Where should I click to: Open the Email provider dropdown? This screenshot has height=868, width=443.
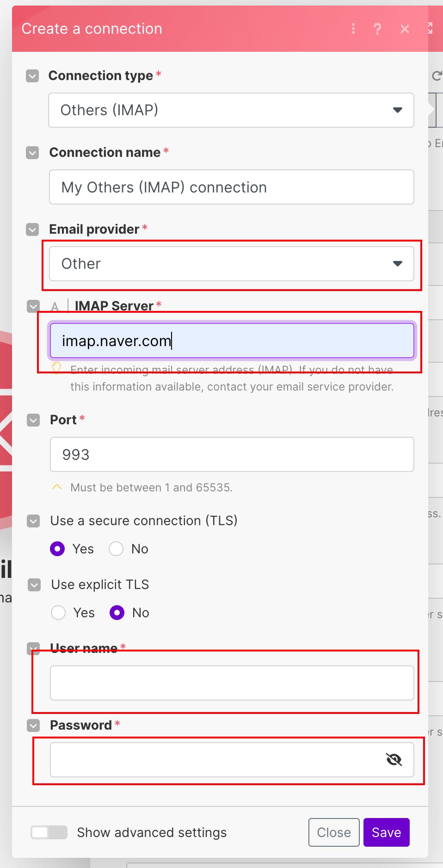(232, 264)
